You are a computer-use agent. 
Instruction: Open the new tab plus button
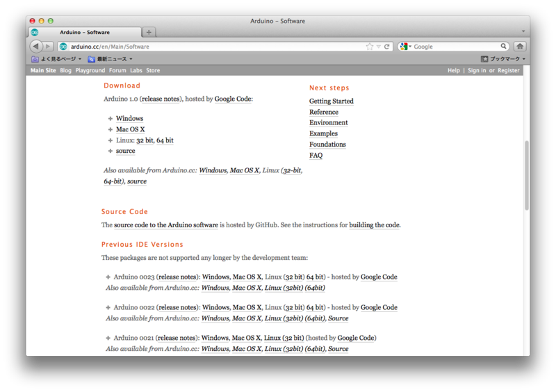coord(149,32)
